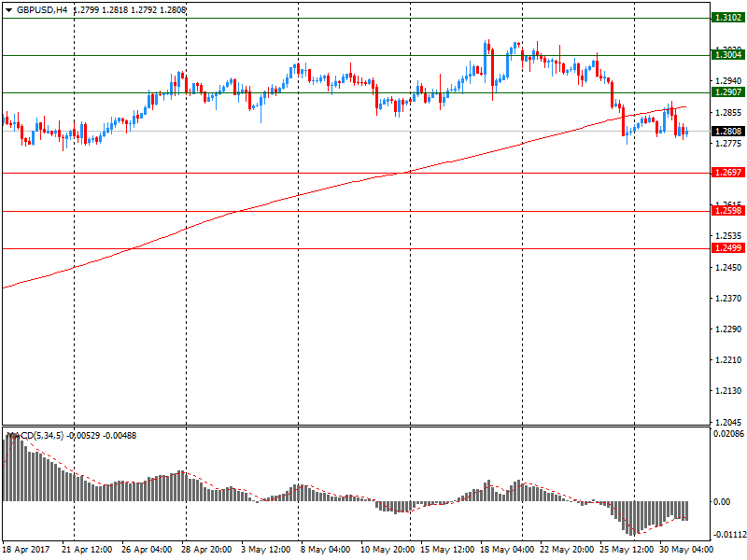747x560 pixels.
Task: Click the 1.2045 price scale value
Action: [x=729, y=422]
